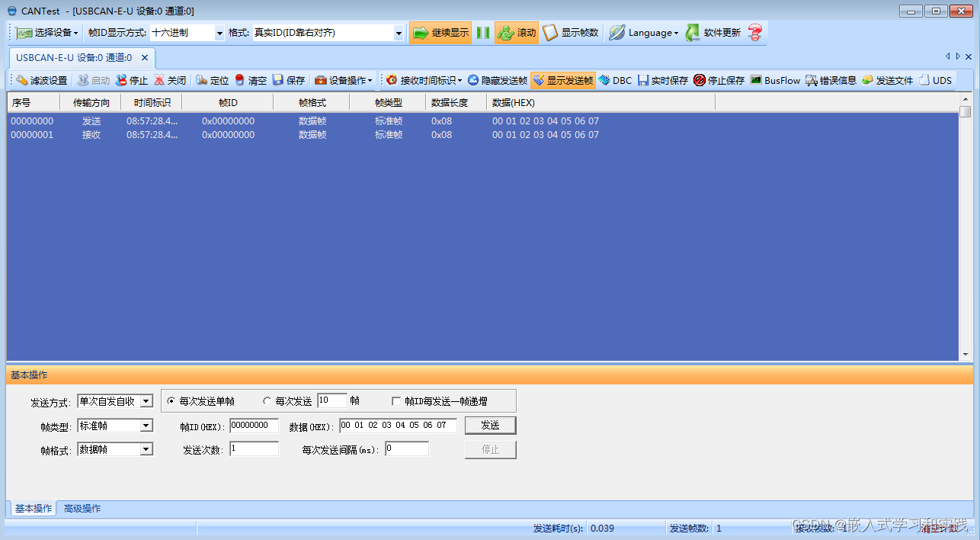Viewport: 980px width, 540px height.
Task: Launch the BusFlow viewer
Action: 774,79
